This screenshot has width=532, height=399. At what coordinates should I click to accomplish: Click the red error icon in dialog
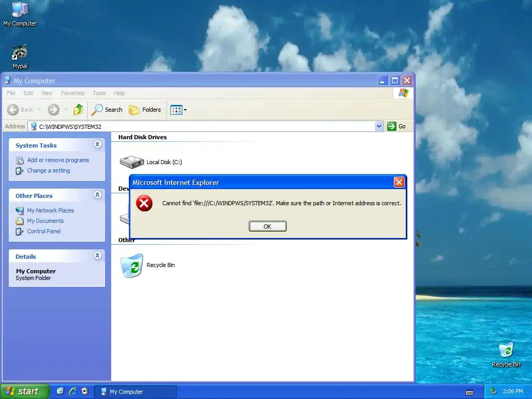pos(144,203)
